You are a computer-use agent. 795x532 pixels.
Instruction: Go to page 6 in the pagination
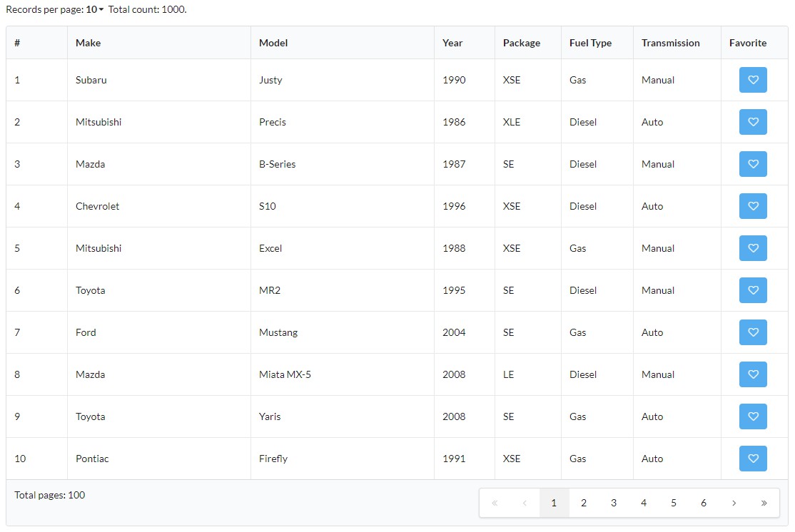[x=704, y=503]
